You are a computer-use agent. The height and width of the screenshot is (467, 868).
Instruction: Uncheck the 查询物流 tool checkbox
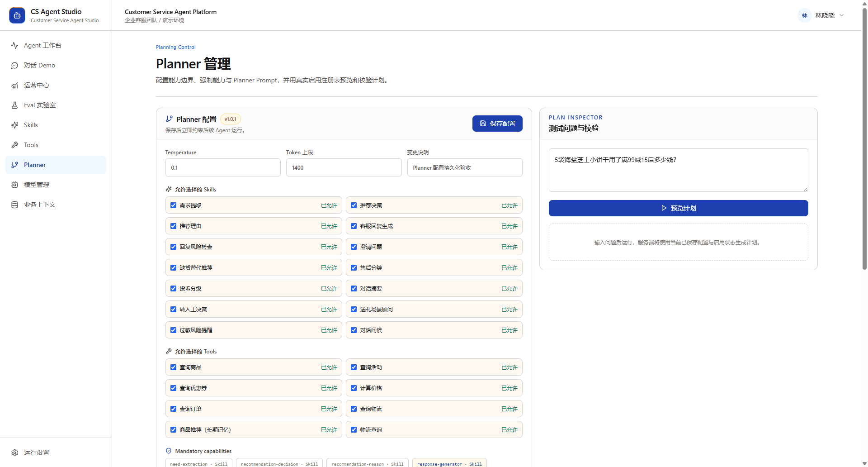[354, 409]
